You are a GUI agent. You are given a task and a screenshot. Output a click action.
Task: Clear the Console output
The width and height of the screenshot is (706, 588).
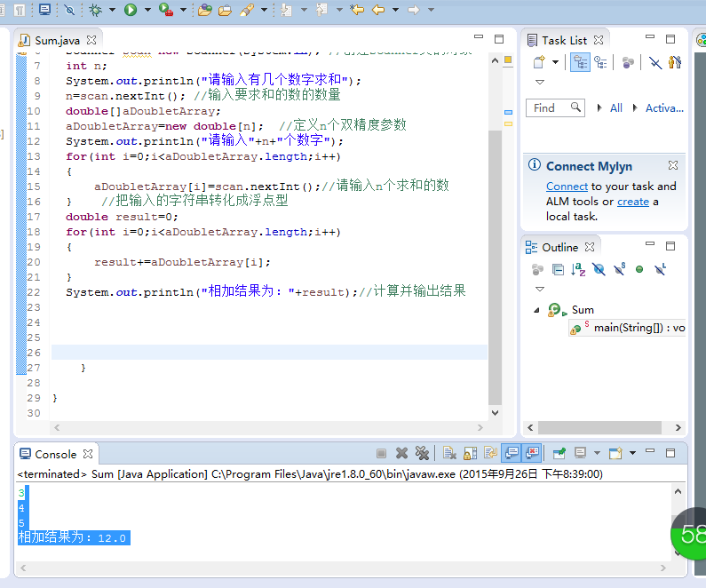tap(449, 453)
